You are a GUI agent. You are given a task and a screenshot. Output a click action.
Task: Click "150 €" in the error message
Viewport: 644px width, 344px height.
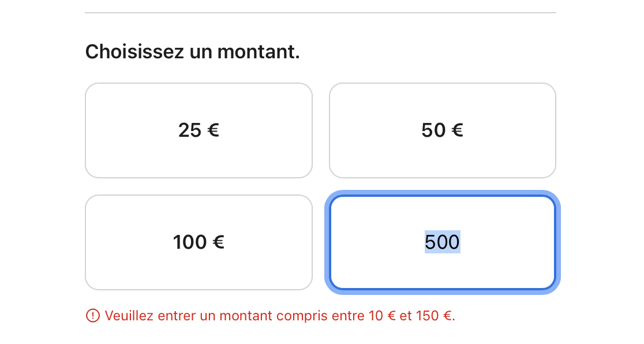click(434, 316)
